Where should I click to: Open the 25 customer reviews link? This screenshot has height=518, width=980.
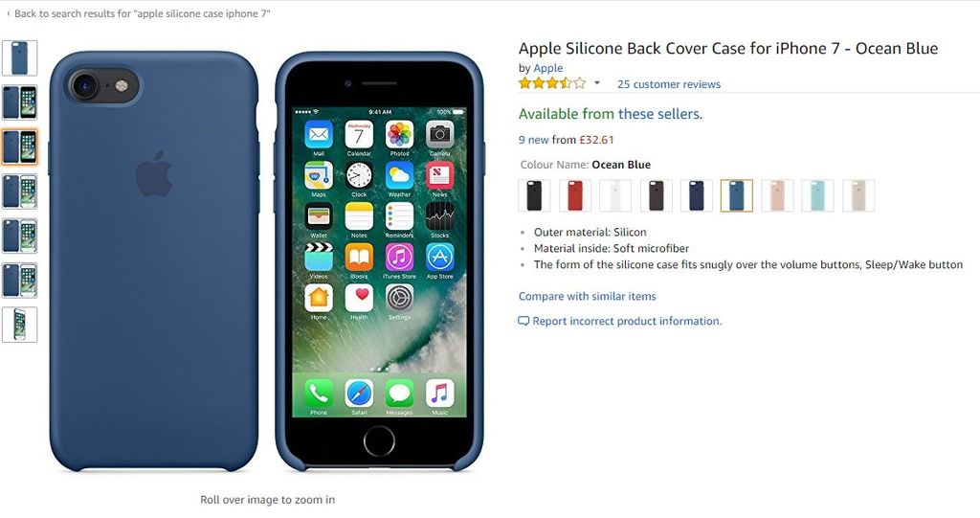pos(669,84)
